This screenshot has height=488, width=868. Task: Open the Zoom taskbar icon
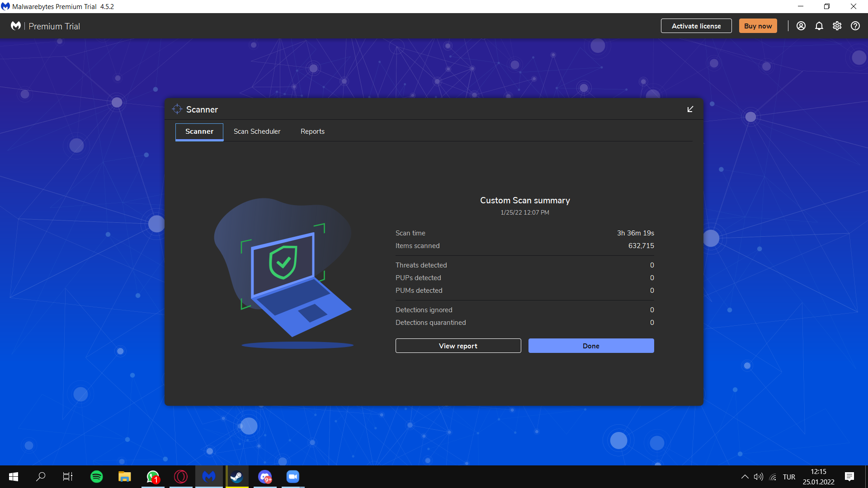293,477
